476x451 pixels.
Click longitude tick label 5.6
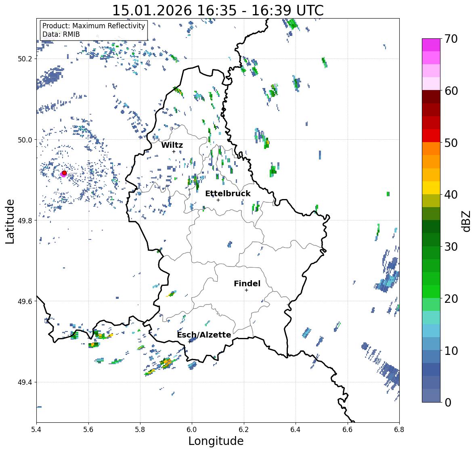(88, 430)
